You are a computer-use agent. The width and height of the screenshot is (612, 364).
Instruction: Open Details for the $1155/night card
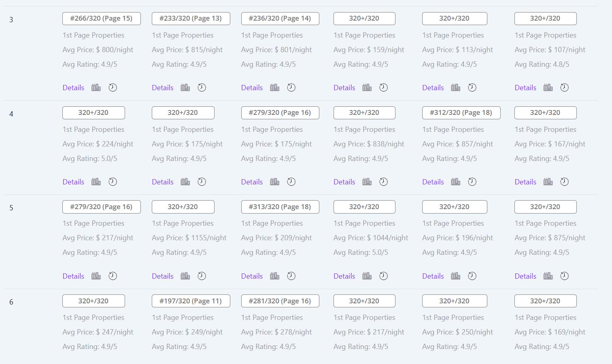click(162, 276)
